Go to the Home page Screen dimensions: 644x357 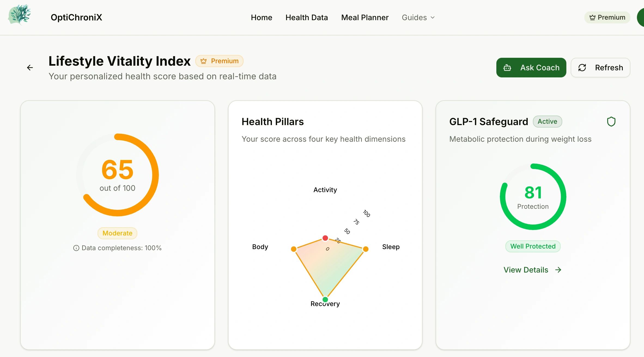coord(261,17)
